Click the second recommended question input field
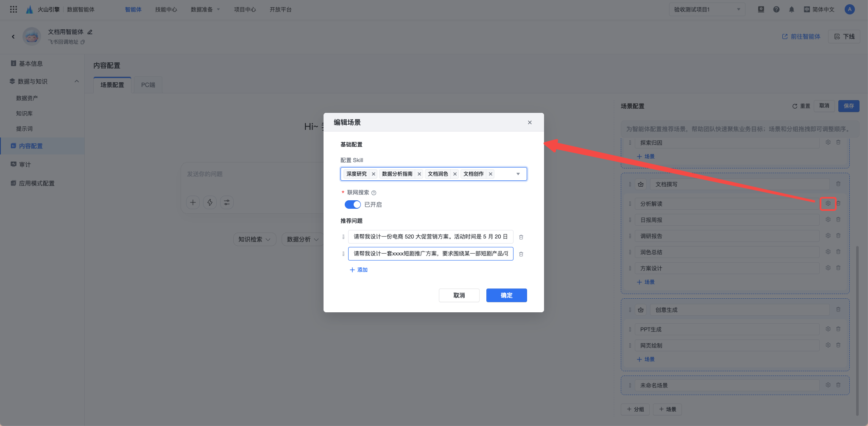The width and height of the screenshot is (868, 426). pyautogui.click(x=430, y=254)
